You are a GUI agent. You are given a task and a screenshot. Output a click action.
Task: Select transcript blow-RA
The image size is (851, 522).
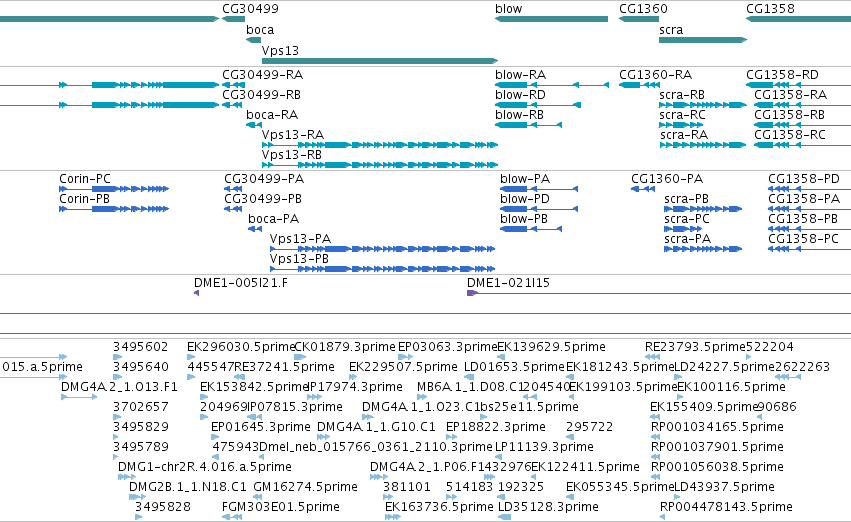pyautogui.click(x=551, y=85)
